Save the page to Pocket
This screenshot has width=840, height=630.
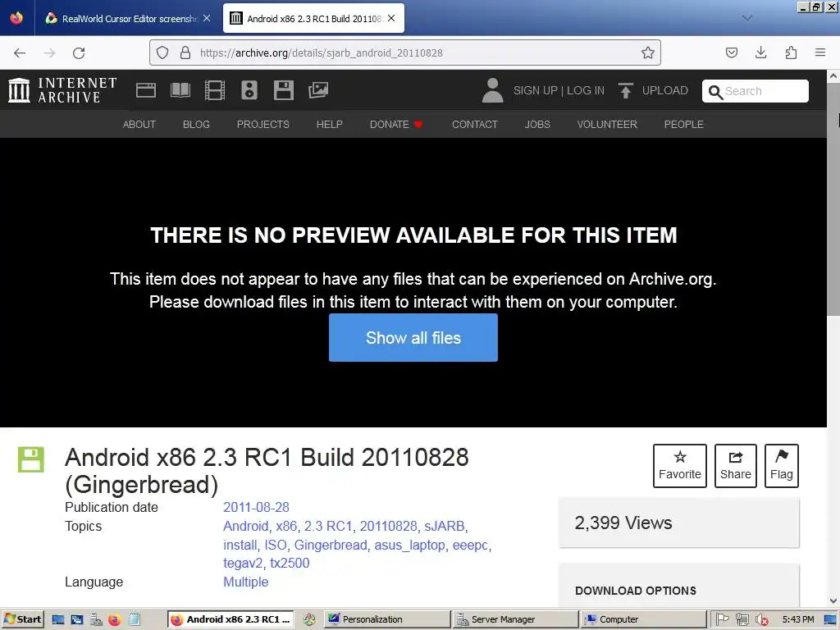(731, 52)
